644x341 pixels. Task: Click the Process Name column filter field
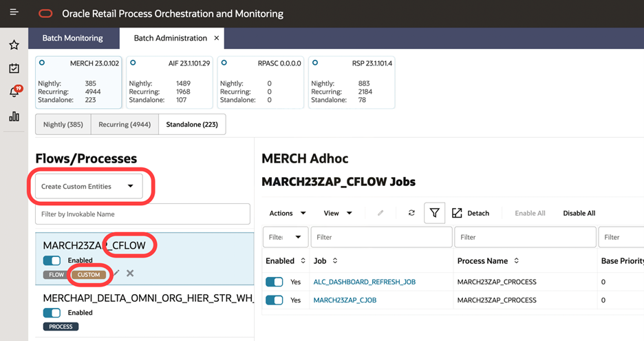click(x=525, y=237)
